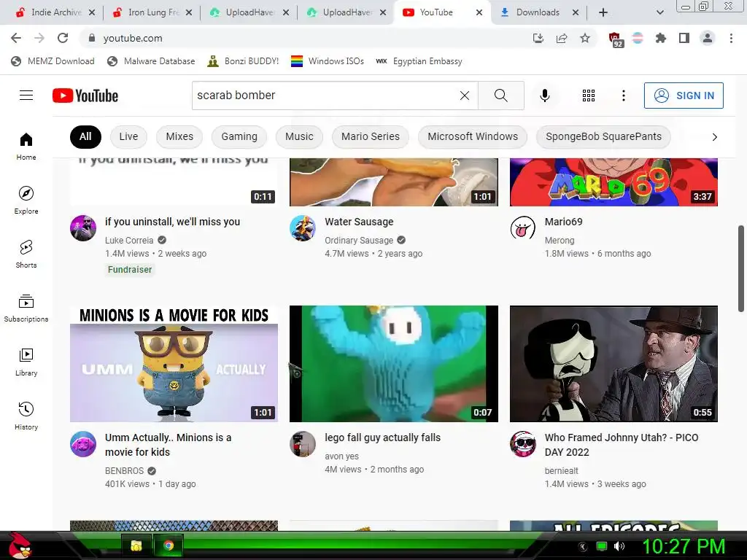Open the Chrome extensions puzzle icon
Image resolution: width=747 pixels, height=560 pixels.
[x=661, y=38]
